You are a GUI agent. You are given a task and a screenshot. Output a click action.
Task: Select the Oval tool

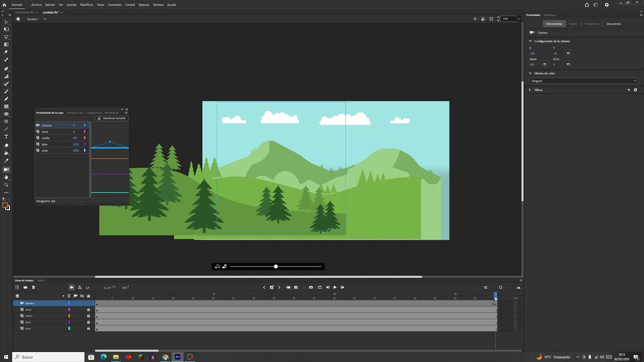click(6, 114)
